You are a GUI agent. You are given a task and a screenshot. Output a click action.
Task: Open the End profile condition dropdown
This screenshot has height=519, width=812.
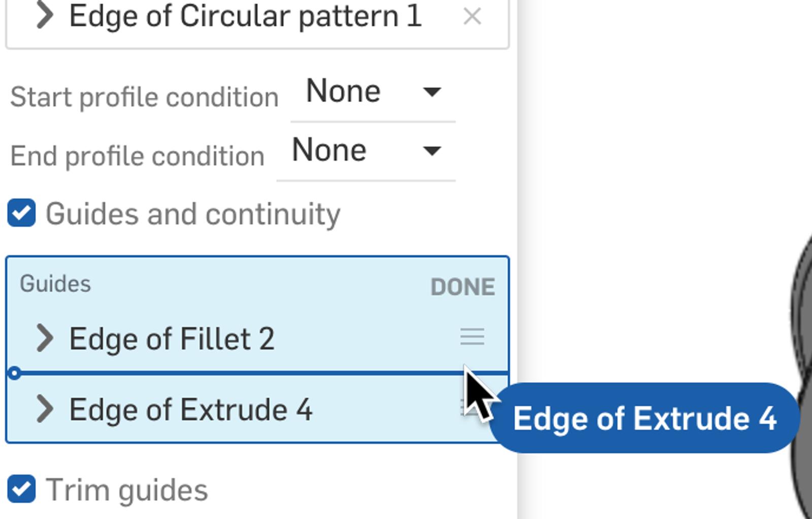click(x=366, y=151)
